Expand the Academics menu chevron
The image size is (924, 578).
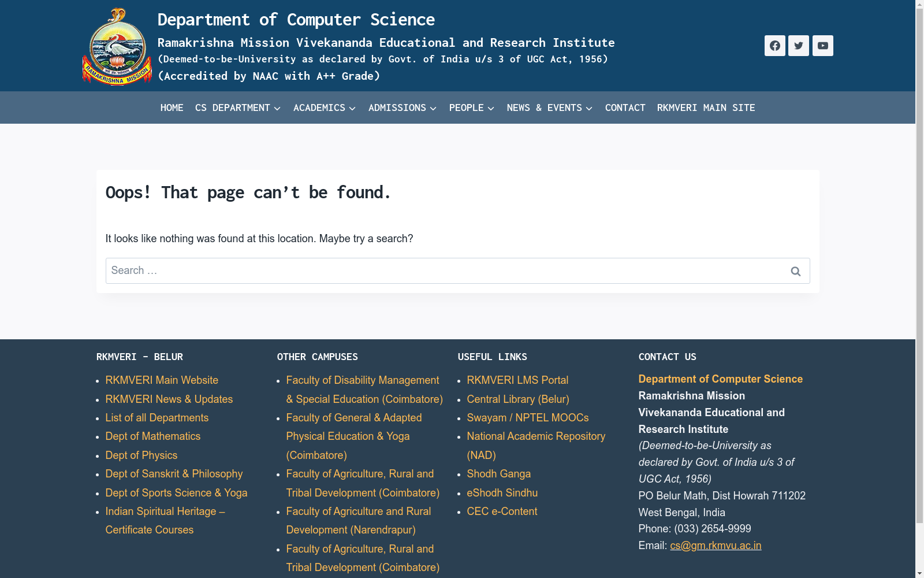point(352,109)
